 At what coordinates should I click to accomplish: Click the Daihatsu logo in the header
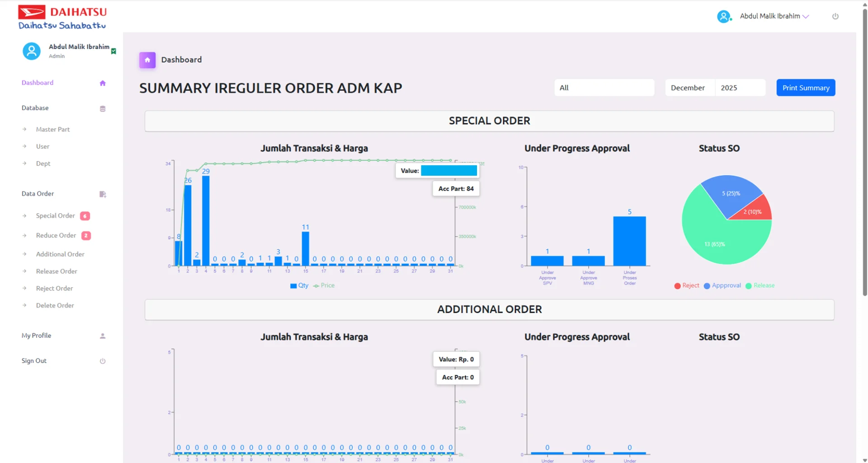[x=62, y=18]
